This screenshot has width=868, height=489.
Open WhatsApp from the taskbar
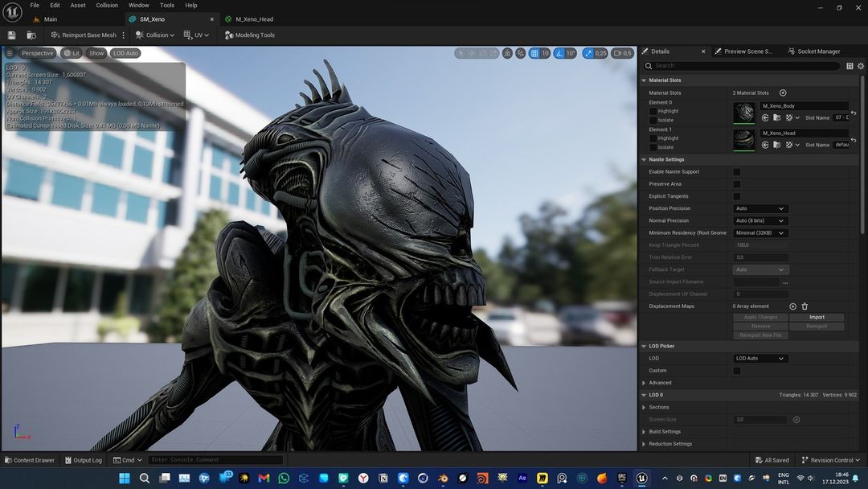click(284, 478)
